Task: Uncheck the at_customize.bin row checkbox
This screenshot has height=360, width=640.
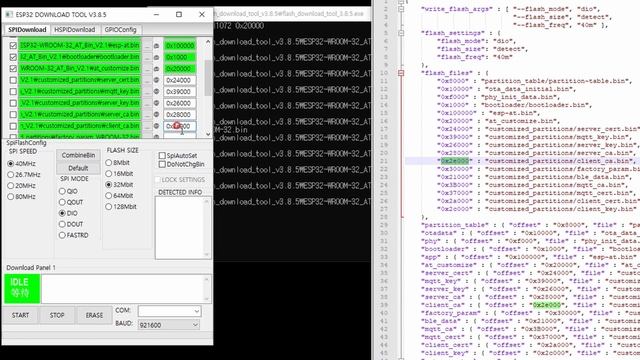Action: [13, 68]
